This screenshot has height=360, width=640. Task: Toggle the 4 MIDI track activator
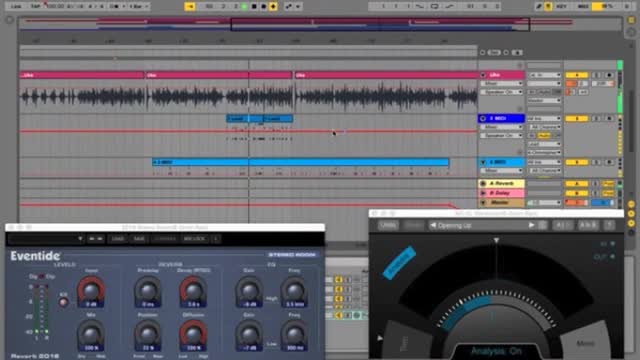pos(576,162)
